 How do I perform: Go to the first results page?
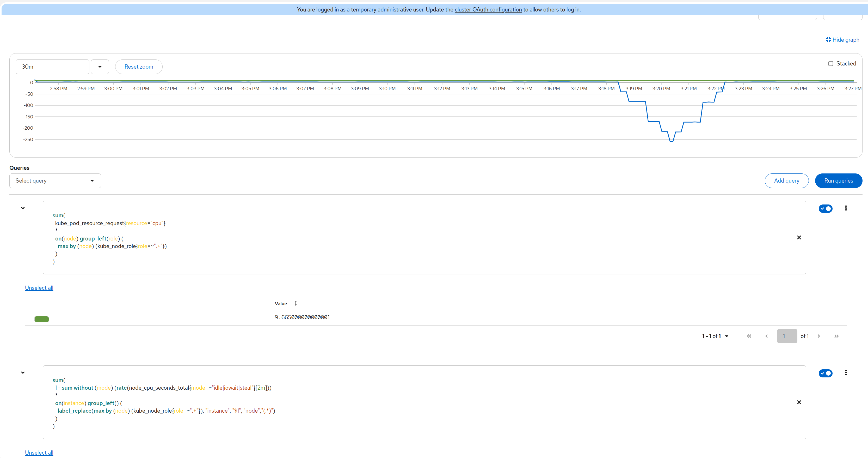point(749,336)
